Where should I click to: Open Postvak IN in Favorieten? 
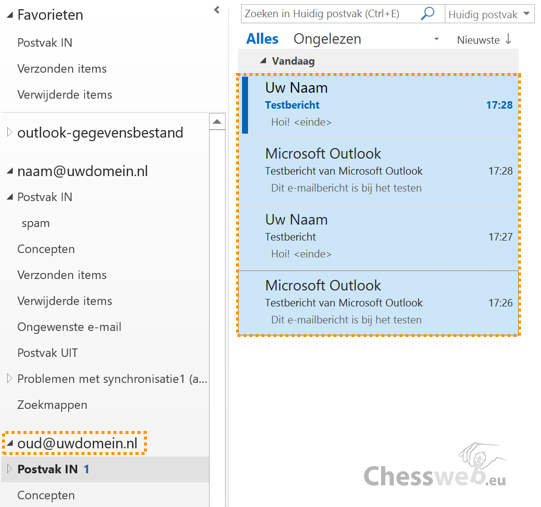click(45, 43)
